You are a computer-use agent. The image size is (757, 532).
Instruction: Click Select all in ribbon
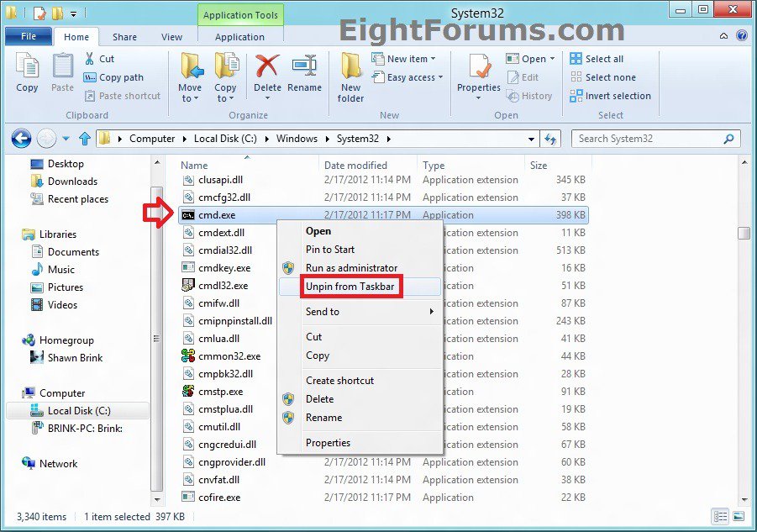[x=604, y=59]
